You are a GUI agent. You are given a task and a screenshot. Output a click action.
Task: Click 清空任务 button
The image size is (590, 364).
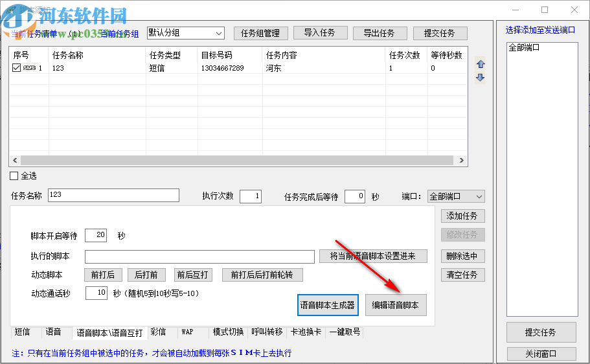tap(462, 275)
